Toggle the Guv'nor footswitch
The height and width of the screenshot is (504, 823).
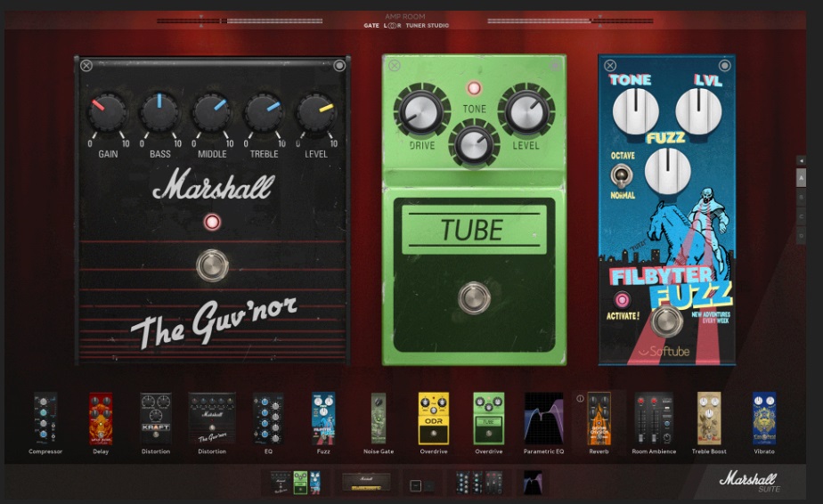212,265
